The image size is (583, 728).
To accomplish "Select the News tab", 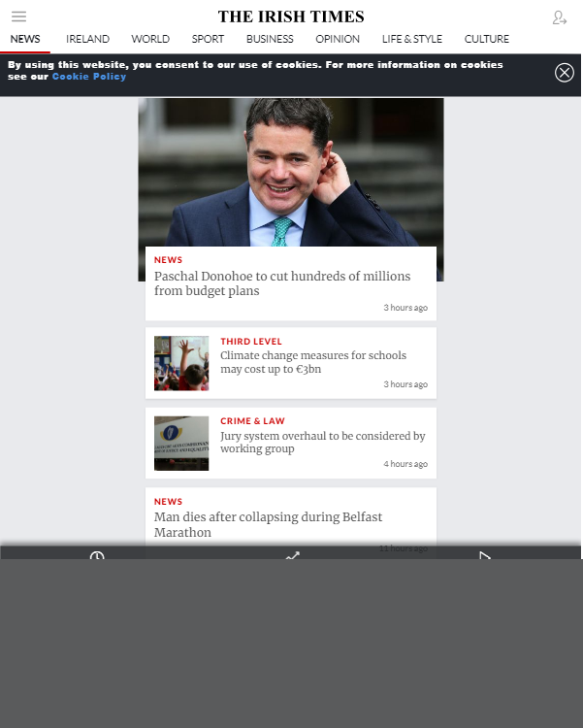I will (x=25, y=39).
